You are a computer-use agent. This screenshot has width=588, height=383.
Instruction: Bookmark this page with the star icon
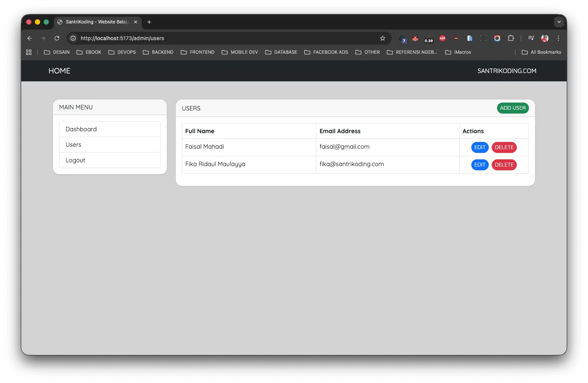[383, 38]
